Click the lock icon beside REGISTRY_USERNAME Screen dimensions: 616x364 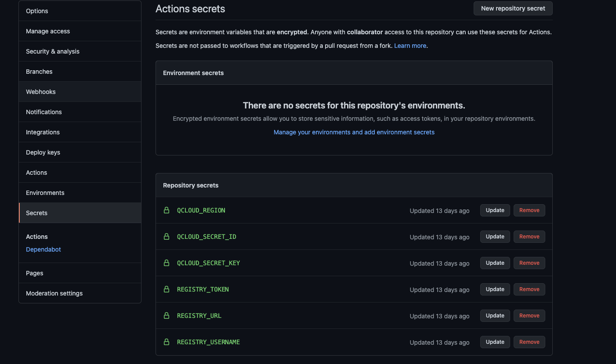click(167, 342)
